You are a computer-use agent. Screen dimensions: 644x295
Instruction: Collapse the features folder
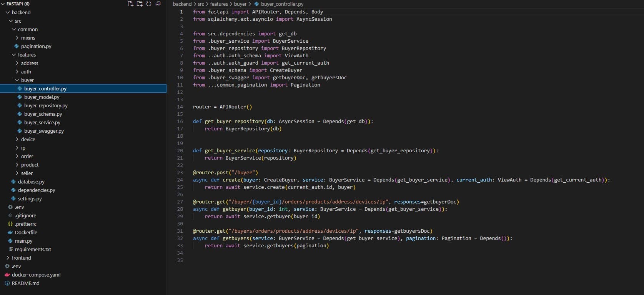pos(14,55)
